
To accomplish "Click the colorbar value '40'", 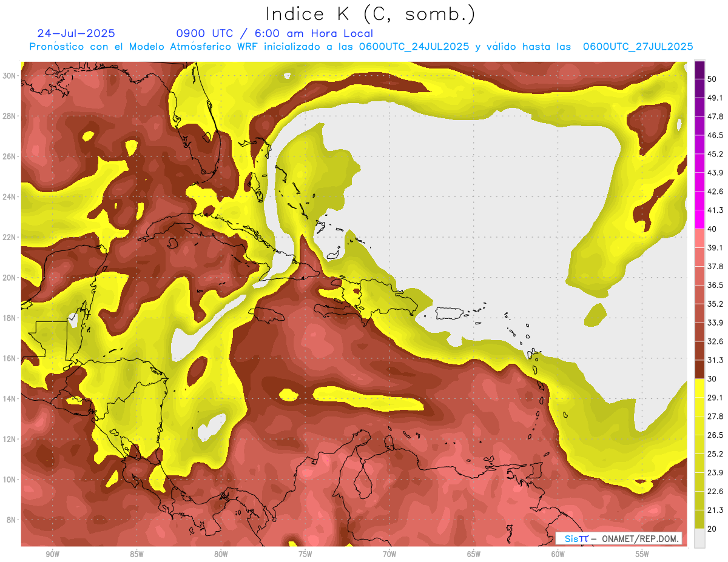I will click(712, 229).
